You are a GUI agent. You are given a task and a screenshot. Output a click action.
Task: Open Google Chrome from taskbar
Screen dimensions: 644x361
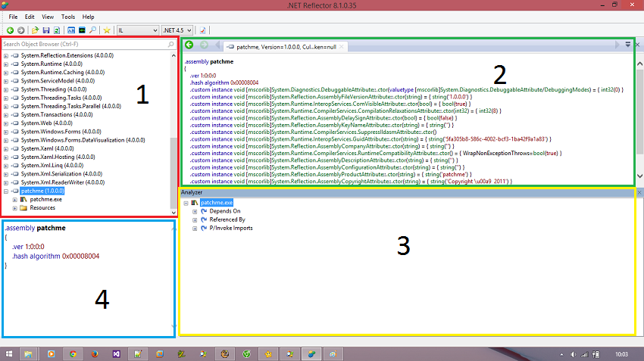tap(73, 353)
